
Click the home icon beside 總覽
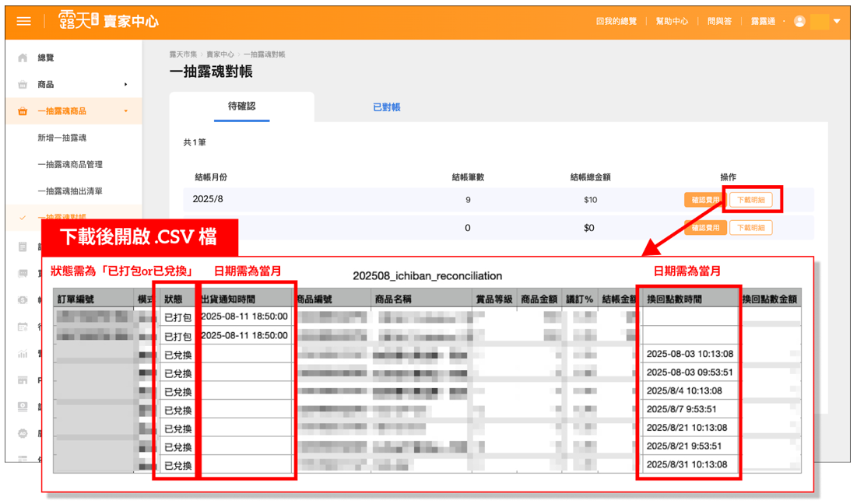tap(23, 58)
